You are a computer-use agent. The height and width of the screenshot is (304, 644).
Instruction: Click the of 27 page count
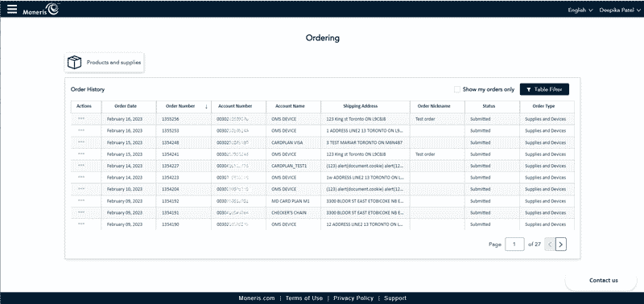click(535, 244)
